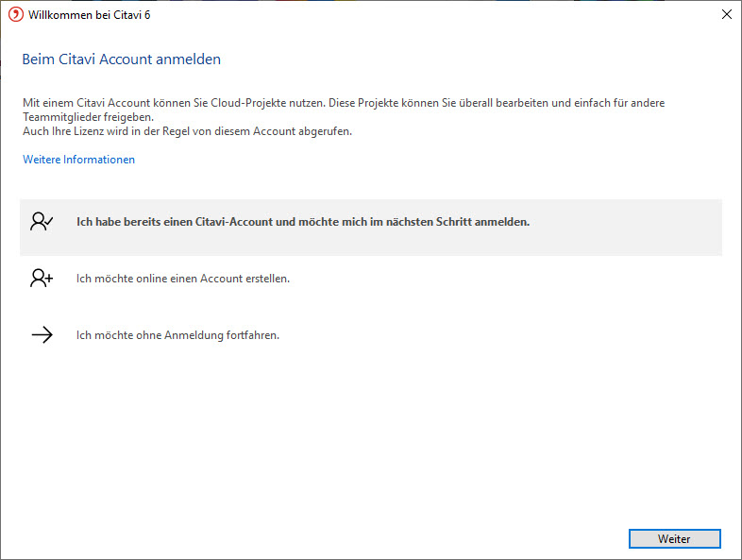742x560 pixels.
Task: Close the Citavi welcome dialog
Action: click(726, 14)
